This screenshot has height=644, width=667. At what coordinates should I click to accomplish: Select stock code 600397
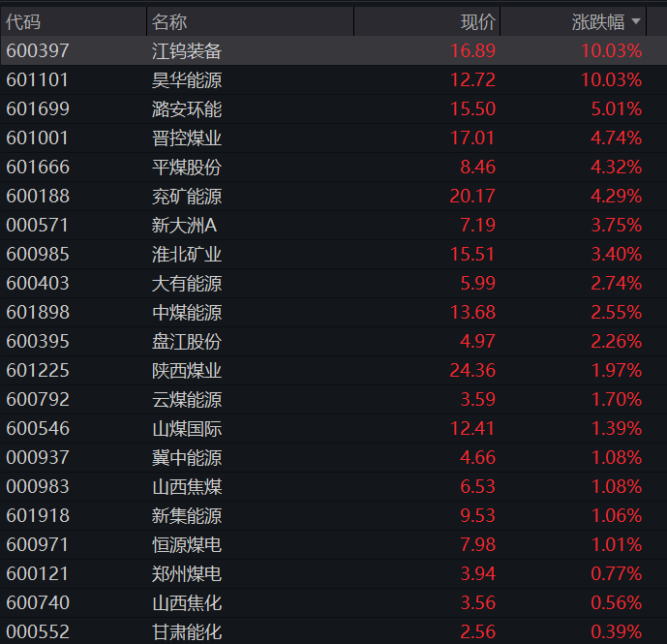38,51
